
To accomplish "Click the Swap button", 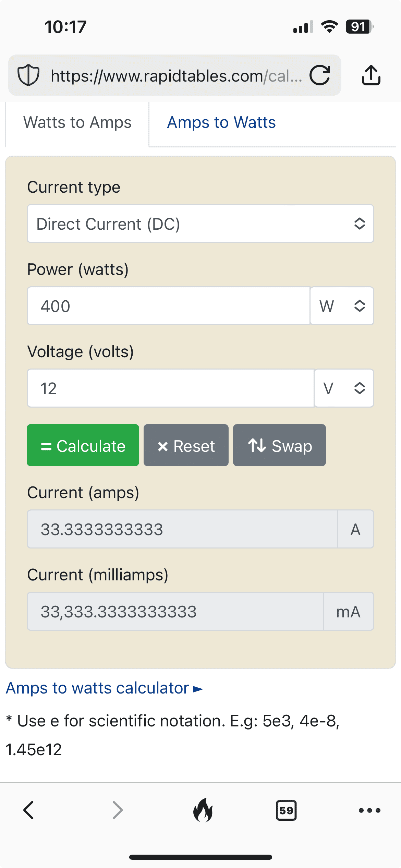I will point(279,445).
